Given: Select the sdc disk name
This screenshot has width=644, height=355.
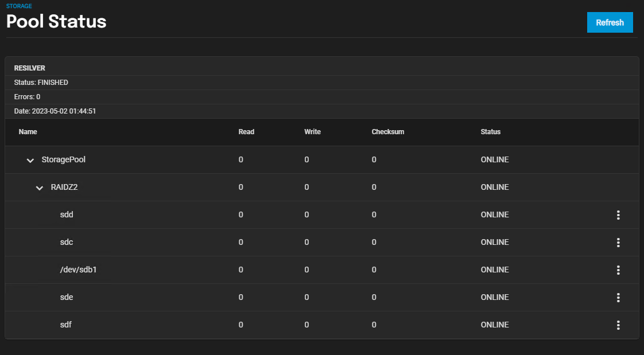Looking at the screenshot, I should click(67, 241).
